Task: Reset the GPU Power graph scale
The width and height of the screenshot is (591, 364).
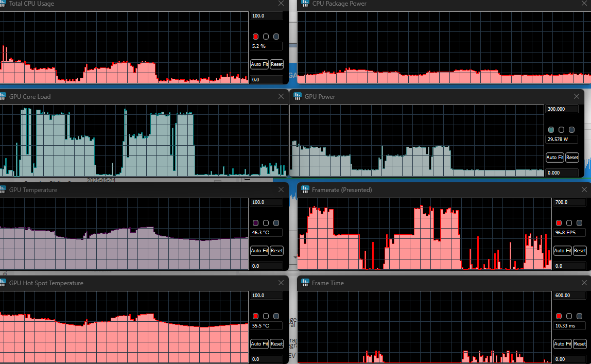Action: (572, 158)
